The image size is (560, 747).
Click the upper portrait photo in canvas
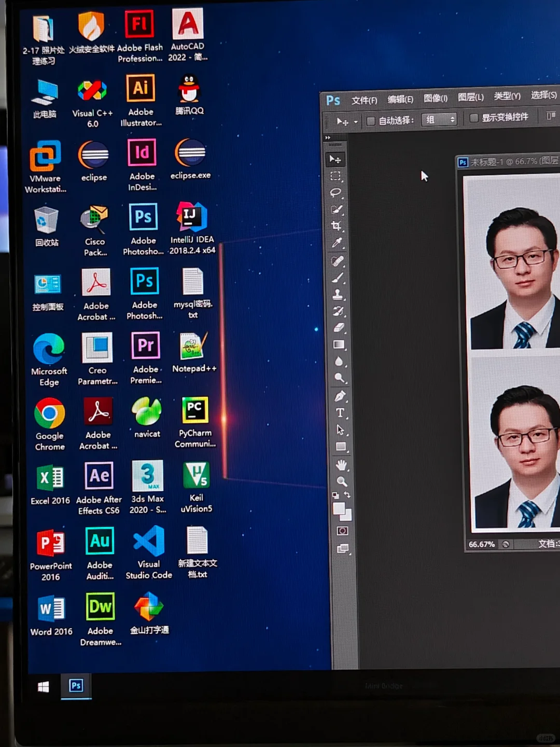click(x=515, y=264)
